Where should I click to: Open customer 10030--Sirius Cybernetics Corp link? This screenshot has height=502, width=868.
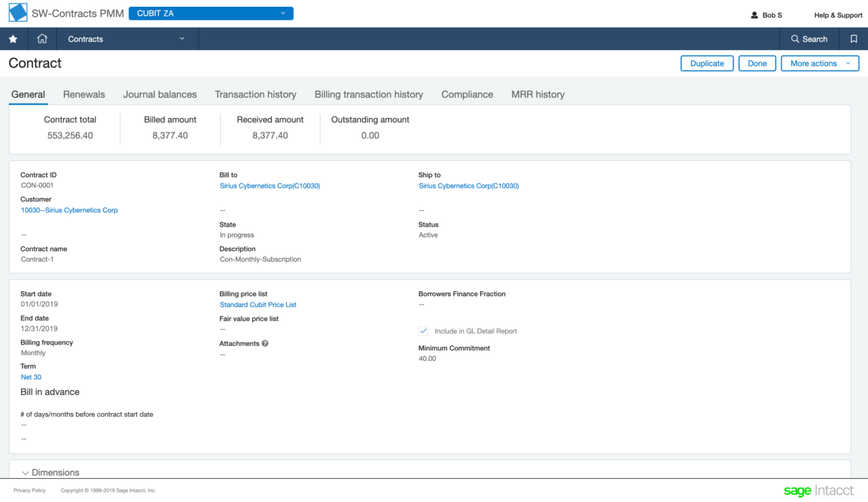point(69,210)
